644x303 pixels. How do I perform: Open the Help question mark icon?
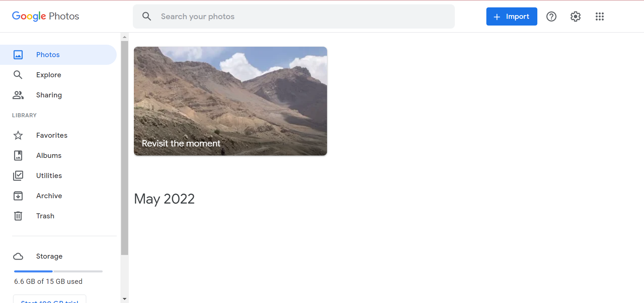click(551, 16)
